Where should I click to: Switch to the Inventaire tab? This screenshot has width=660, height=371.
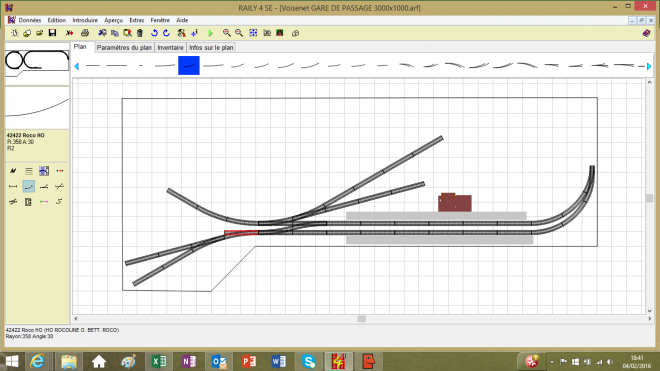click(x=170, y=48)
